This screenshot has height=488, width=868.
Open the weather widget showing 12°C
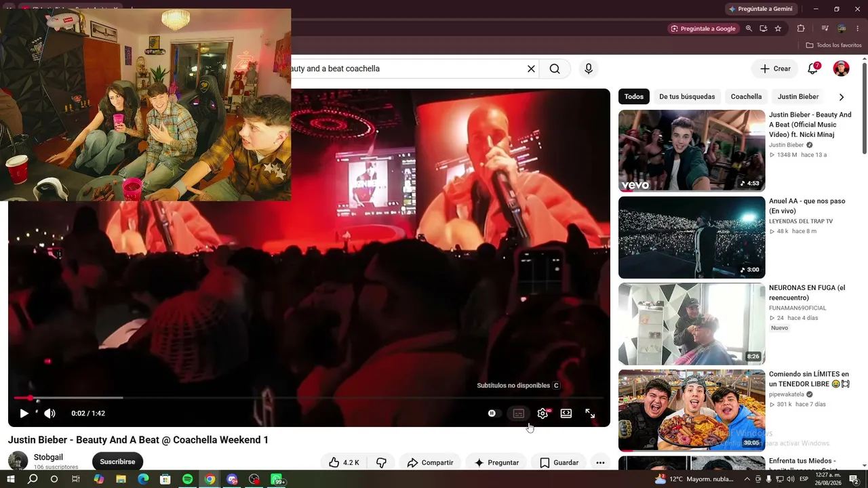click(694, 479)
